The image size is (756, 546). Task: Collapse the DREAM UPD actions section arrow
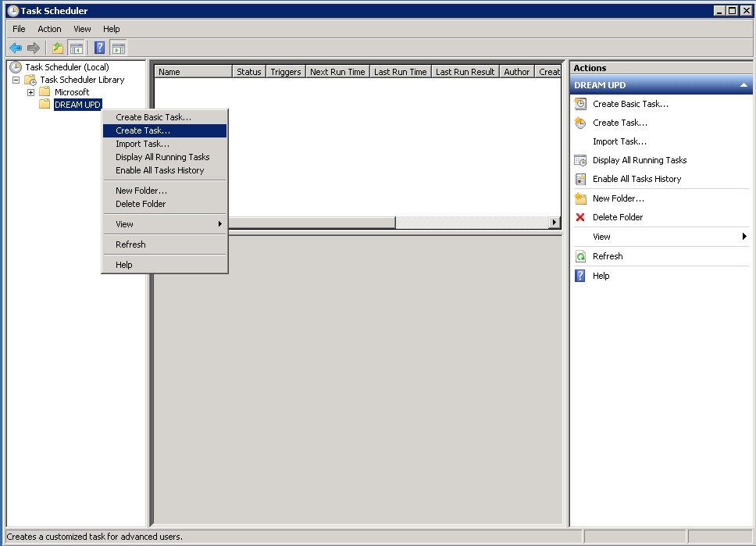pyautogui.click(x=744, y=85)
